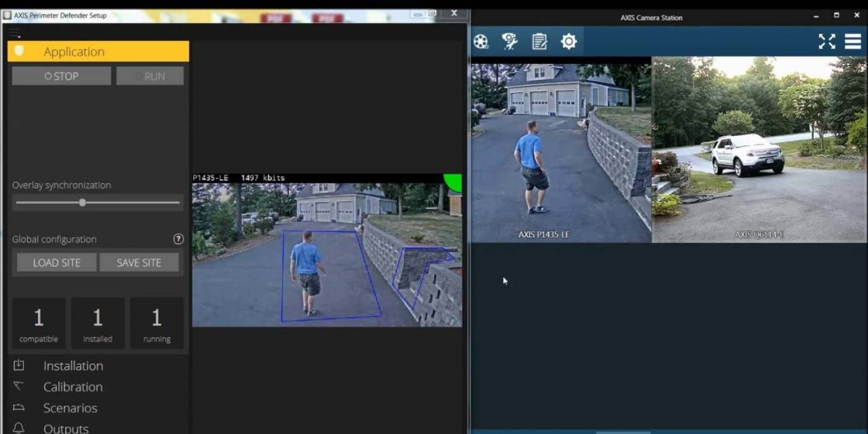Open Camera Station hamburger menu
Image resolution: width=868 pixels, height=434 pixels.
click(x=852, y=42)
